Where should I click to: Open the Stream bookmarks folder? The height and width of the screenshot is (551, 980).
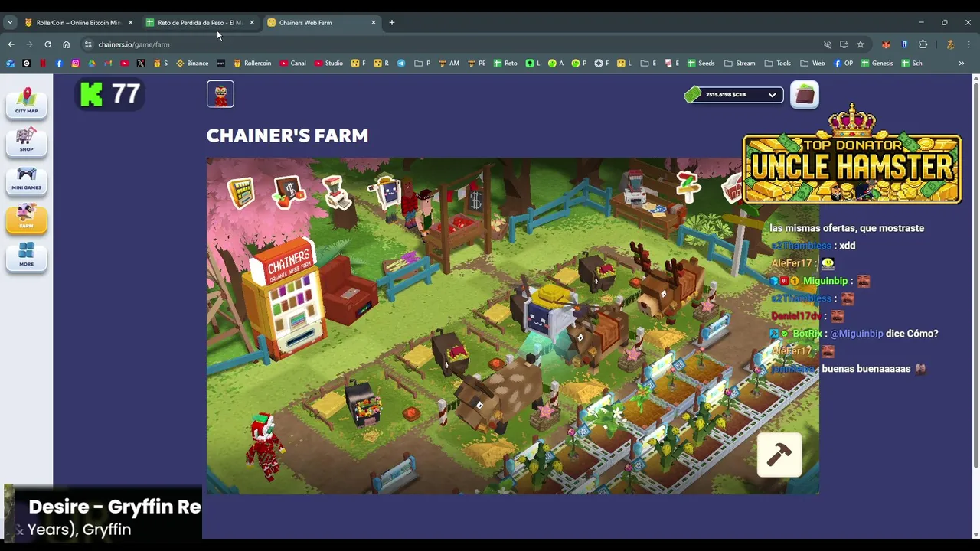[x=740, y=64]
